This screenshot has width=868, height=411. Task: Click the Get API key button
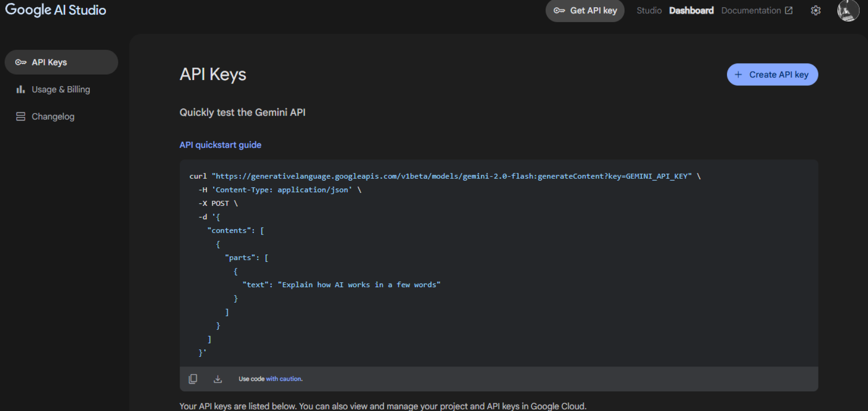coord(585,11)
